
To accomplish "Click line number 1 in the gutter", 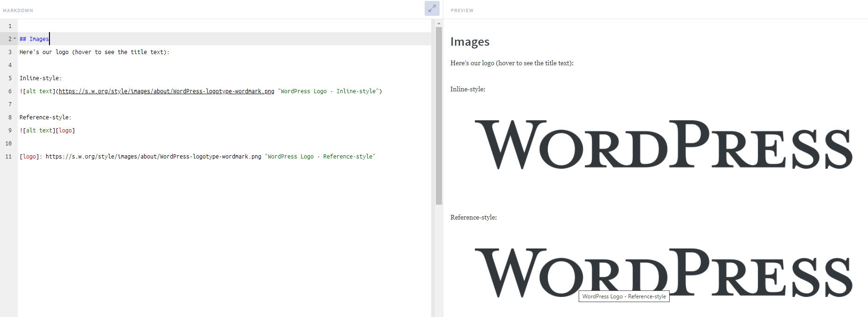I will tap(10, 26).
